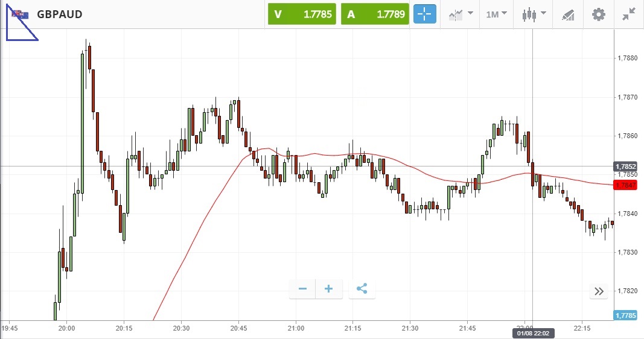Zoom out with the minus button

click(302, 289)
